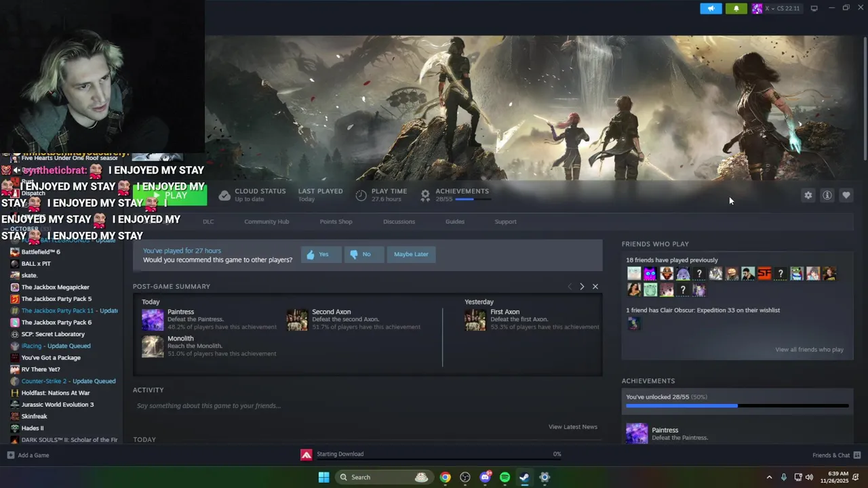
Task: Open the Steam announcements megaphone button
Action: point(711,8)
